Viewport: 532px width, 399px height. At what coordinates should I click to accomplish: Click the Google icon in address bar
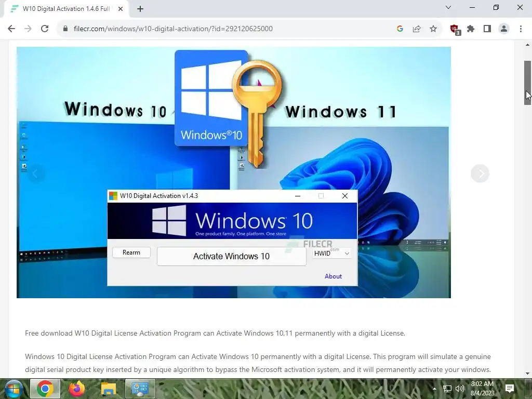click(400, 29)
